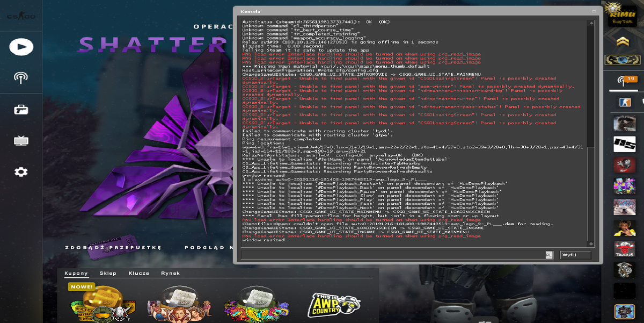The image size is (644, 323).
Task: Open the Watch TV sidebar icon
Action: [x=21, y=141]
